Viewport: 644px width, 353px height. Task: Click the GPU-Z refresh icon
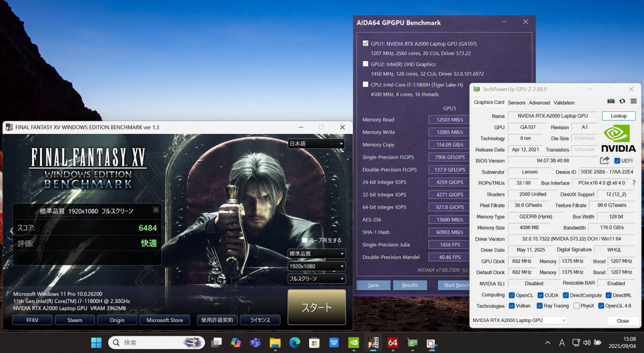pos(622,102)
